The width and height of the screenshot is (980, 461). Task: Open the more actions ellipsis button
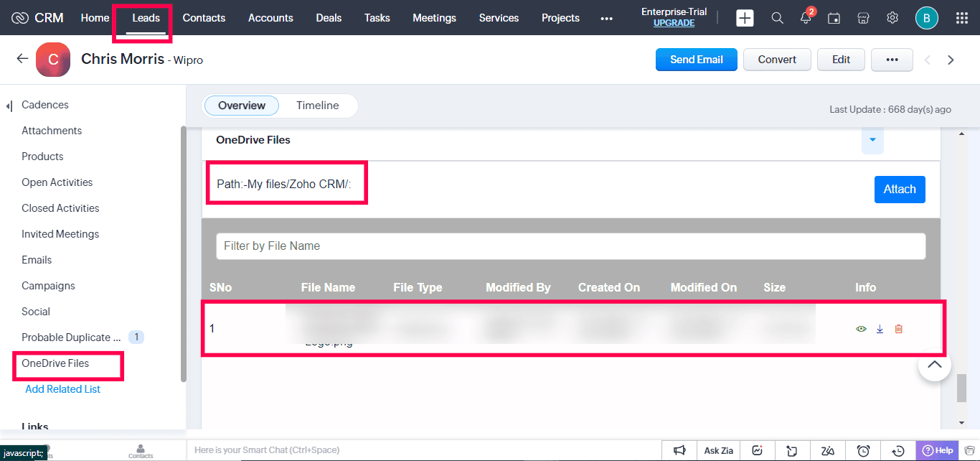(x=892, y=60)
